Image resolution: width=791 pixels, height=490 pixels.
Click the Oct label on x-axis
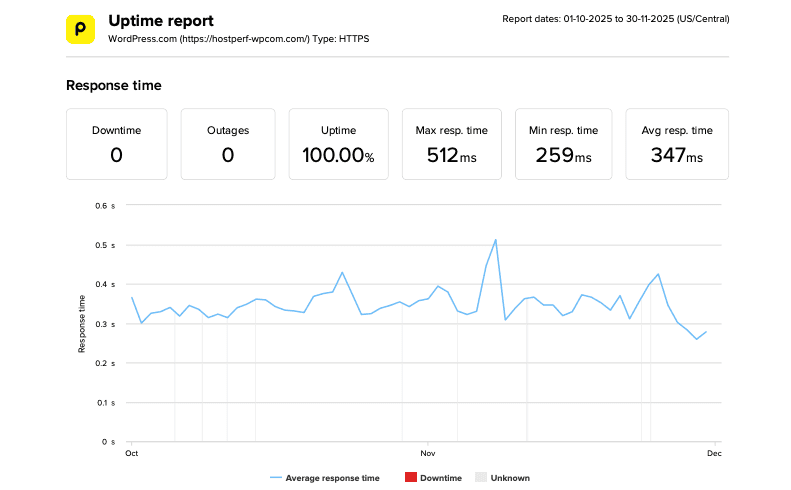(131, 454)
